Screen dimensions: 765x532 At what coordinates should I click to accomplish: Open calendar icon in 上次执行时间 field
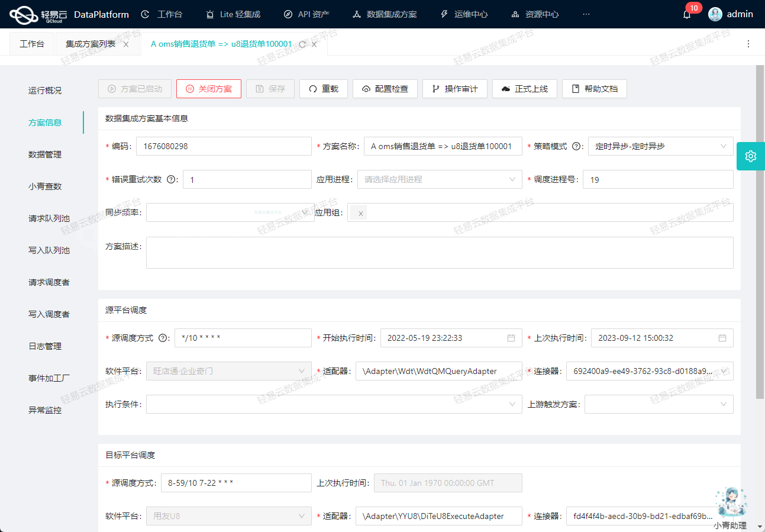coord(722,338)
